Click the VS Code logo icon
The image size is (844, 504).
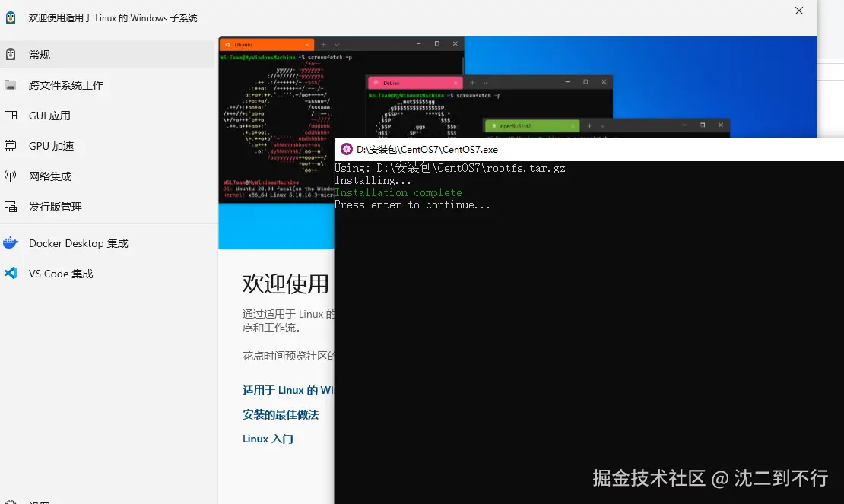click(x=10, y=273)
